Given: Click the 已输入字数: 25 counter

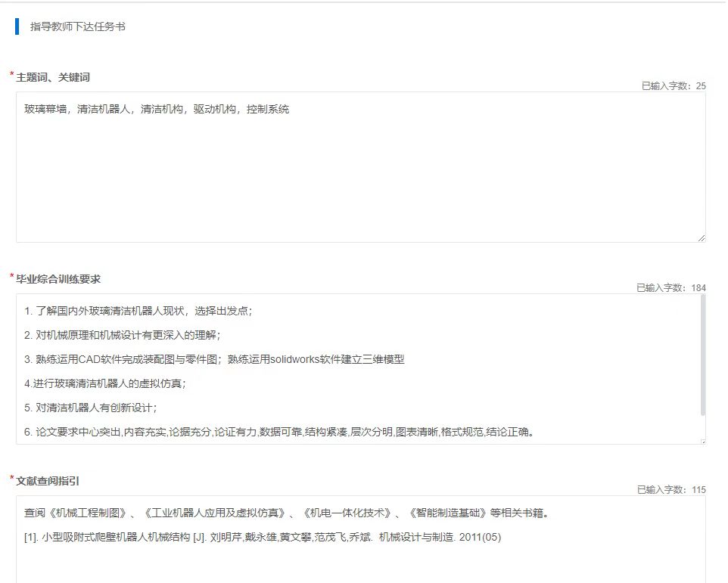Looking at the screenshot, I should [x=674, y=85].
